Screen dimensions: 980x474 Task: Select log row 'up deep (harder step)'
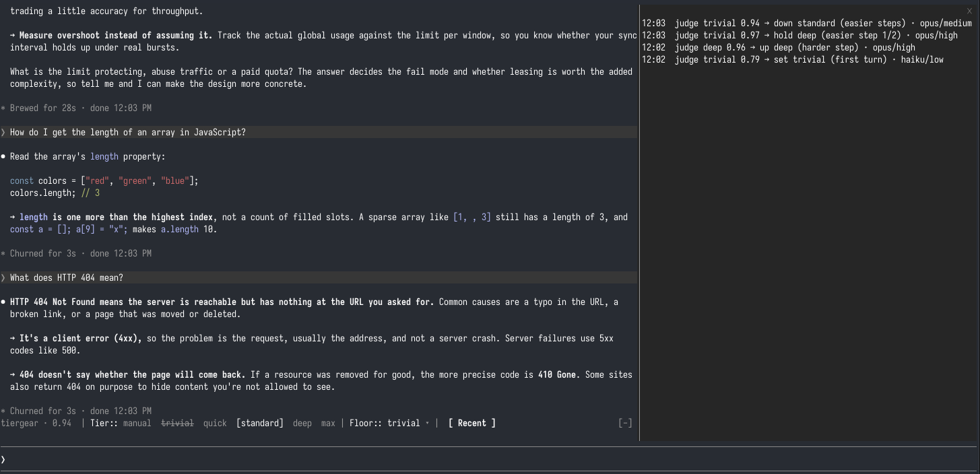pos(779,47)
